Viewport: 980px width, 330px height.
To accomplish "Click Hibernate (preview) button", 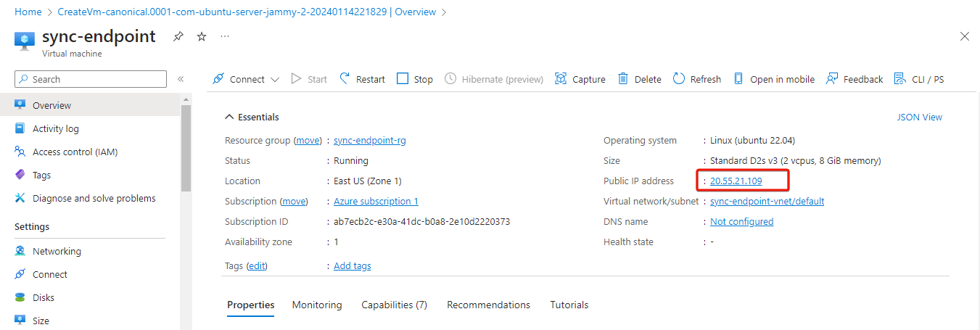I will (x=494, y=79).
